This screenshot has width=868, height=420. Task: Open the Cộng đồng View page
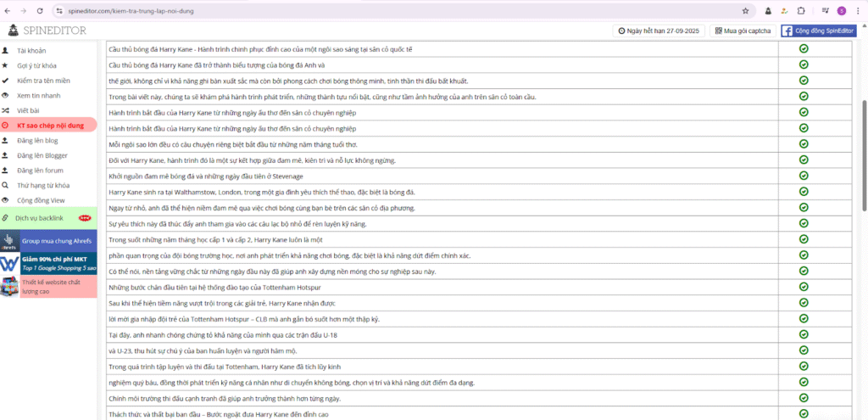pyautogui.click(x=40, y=199)
